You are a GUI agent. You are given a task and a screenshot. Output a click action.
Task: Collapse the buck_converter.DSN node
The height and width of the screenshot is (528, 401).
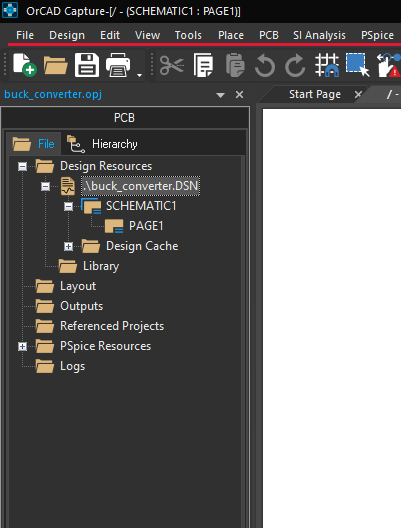45,186
